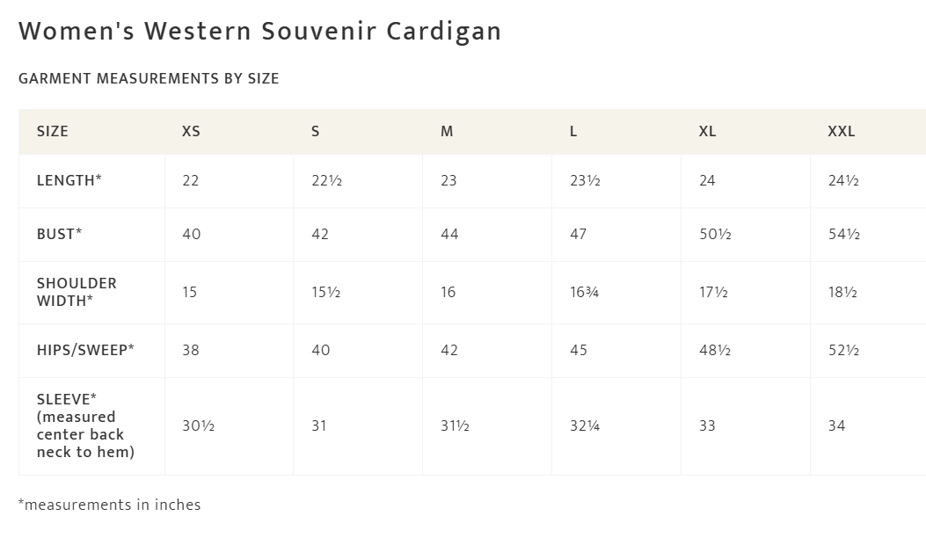Click the SIZE header cell

pos(53,131)
